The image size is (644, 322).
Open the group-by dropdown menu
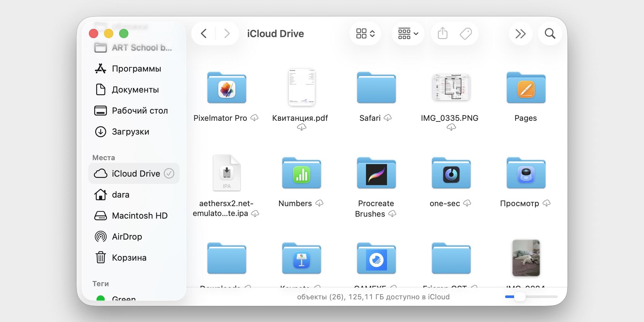[408, 33]
